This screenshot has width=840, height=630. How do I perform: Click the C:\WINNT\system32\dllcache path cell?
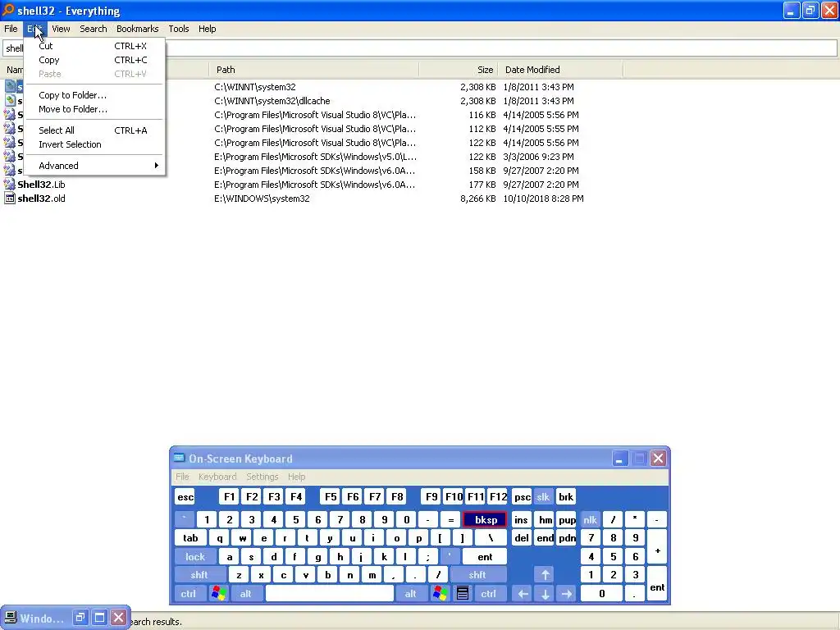pos(272,101)
